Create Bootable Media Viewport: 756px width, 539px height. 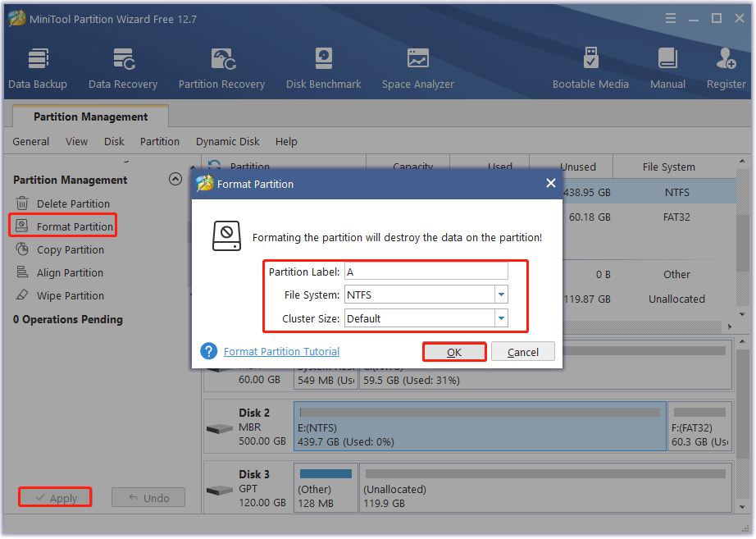590,68
